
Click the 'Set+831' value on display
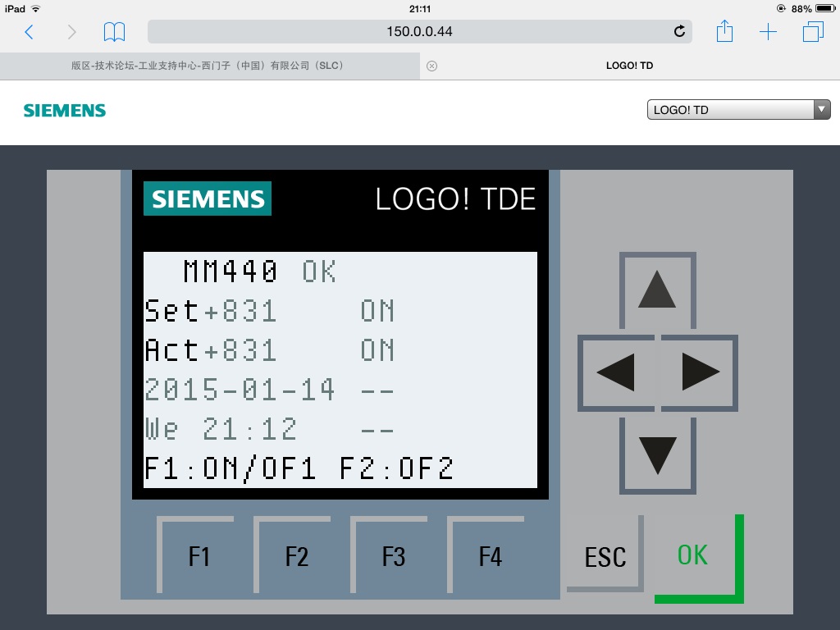click(x=211, y=311)
